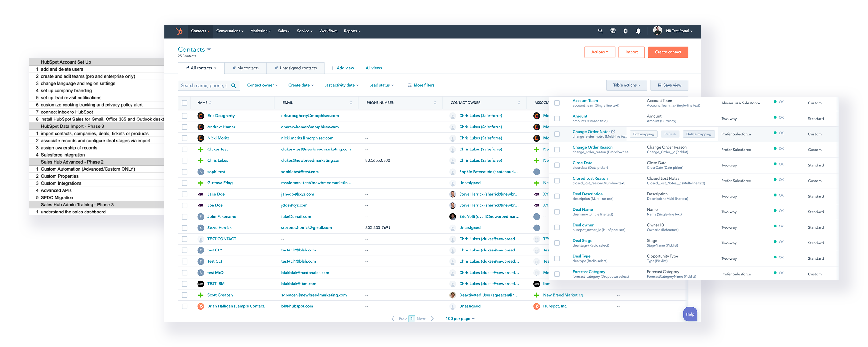The image size is (868, 347).
Task: Open the marketplace icon in top bar
Action: (613, 31)
